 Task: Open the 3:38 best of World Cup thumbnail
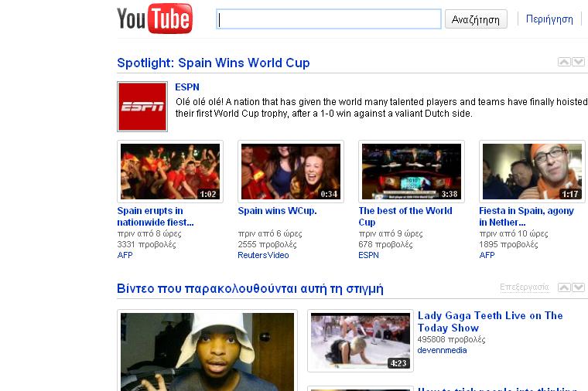412,172
